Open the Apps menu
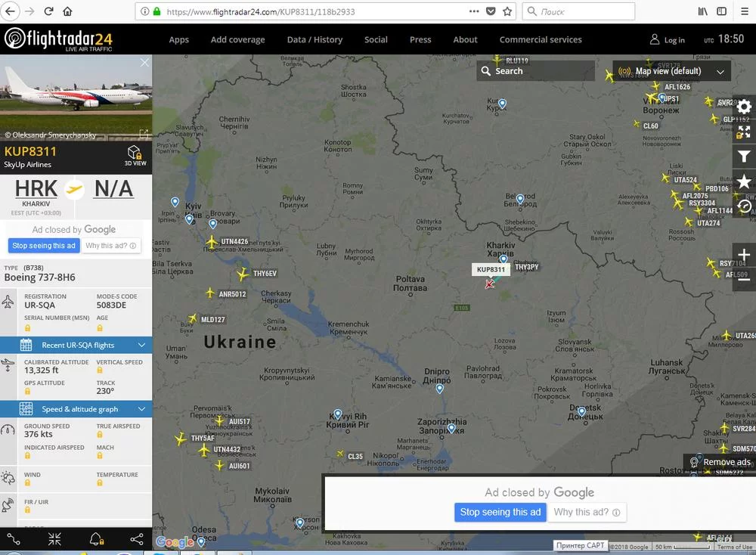 (179, 39)
